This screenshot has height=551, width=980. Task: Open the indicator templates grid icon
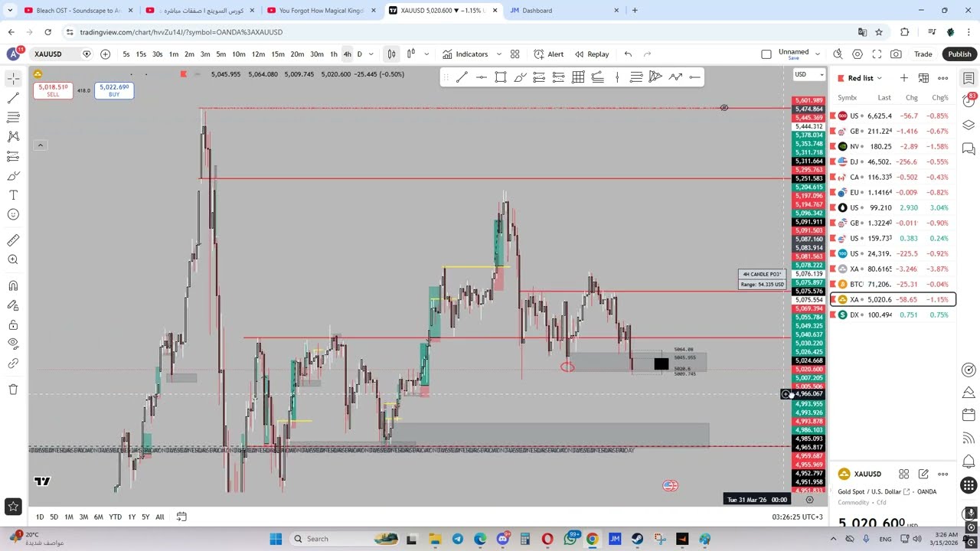click(x=514, y=54)
